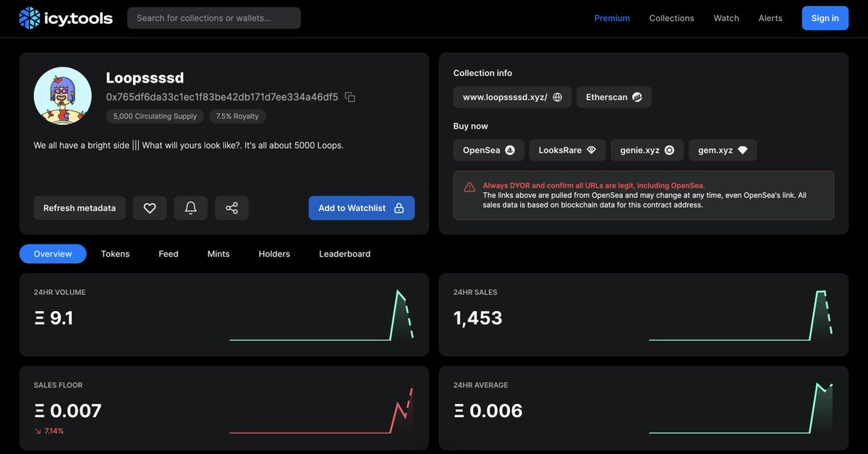The width and height of the screenshot is (868, 454).
Task: Open genie.xyz marketplace link
Action: point(647,150)
